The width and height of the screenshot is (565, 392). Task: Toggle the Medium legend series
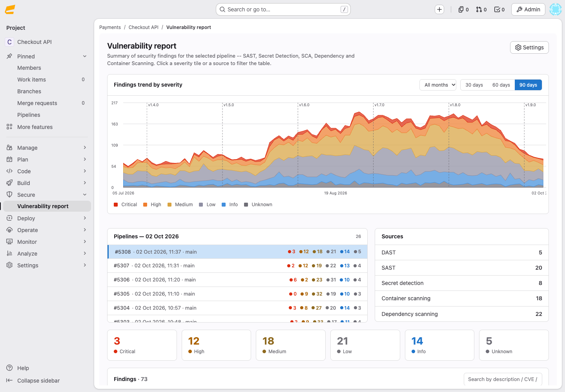tap(180, 205)
